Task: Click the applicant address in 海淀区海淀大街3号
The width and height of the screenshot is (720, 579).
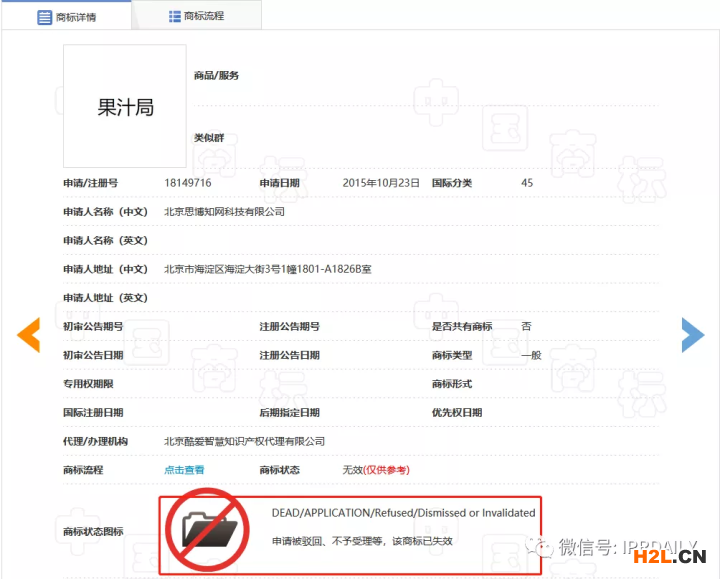Action: (x=268, y=269)
